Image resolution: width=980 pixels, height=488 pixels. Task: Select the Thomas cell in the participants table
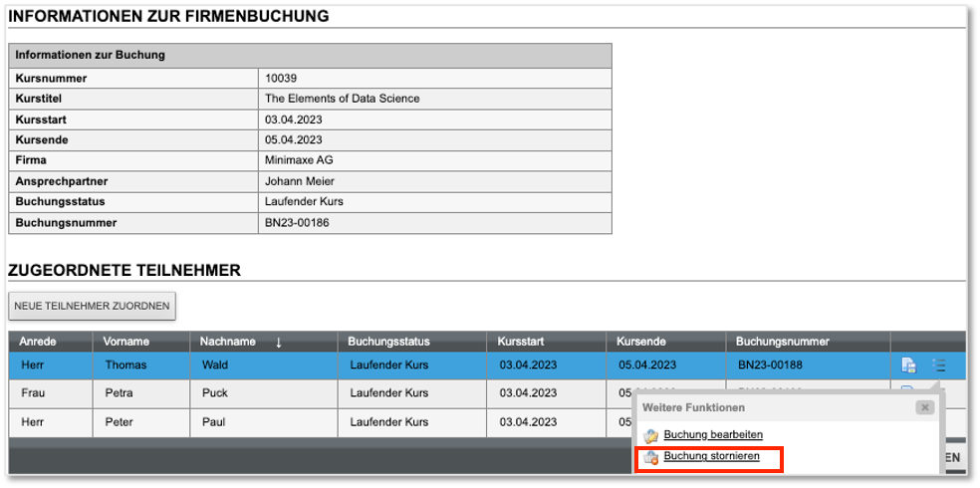point(125,365)
